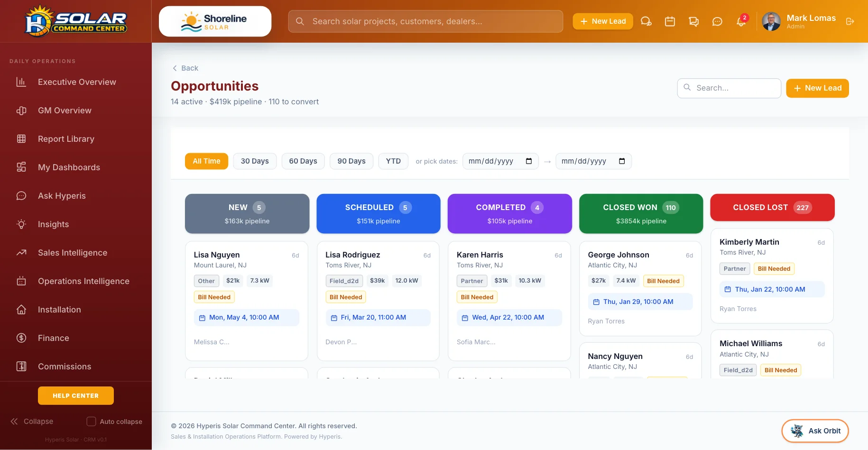Select the 30 Days filter
Screen dimensions: 868x450
(255, 161)
